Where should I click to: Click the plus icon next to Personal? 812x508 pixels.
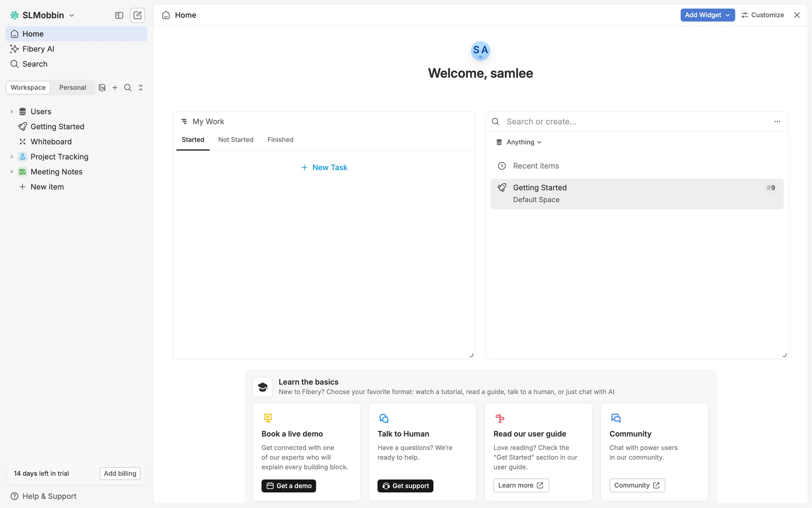[115, 88]
